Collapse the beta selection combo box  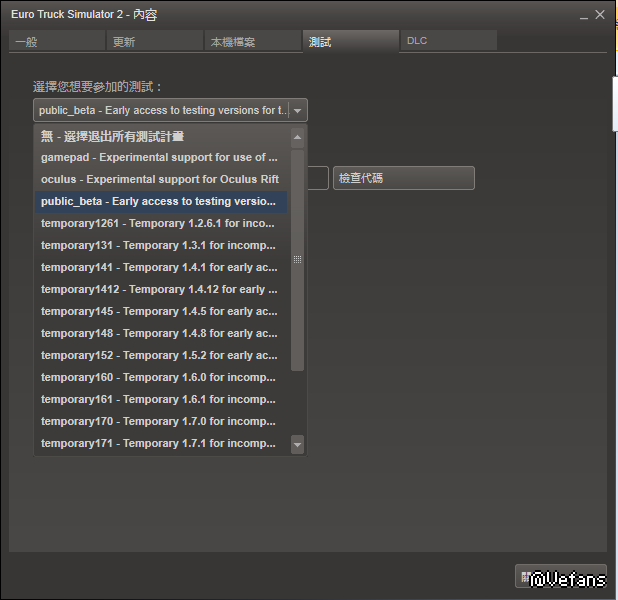170,110
